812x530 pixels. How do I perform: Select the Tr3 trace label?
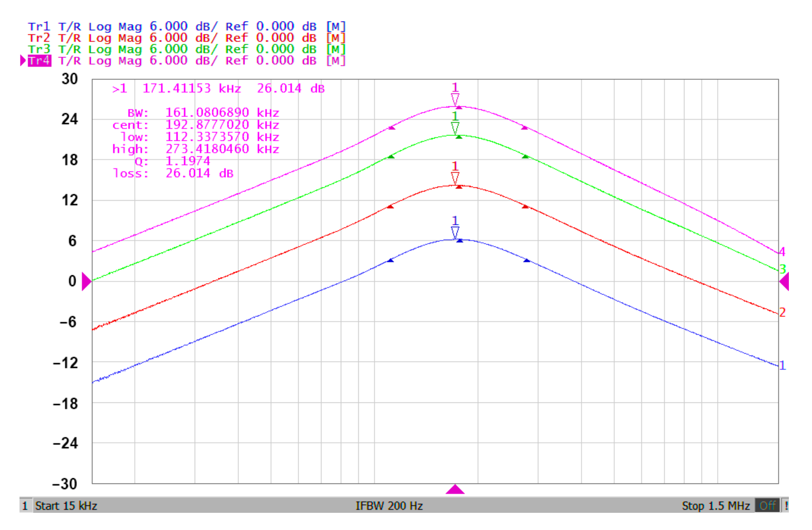coord(39,49)
